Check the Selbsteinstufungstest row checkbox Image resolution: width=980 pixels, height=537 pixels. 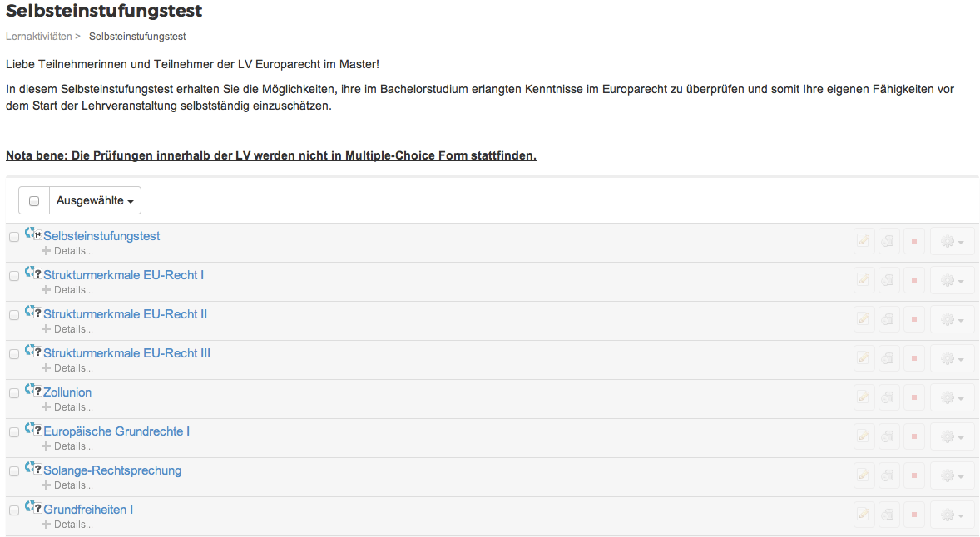(x=14, y=237)
